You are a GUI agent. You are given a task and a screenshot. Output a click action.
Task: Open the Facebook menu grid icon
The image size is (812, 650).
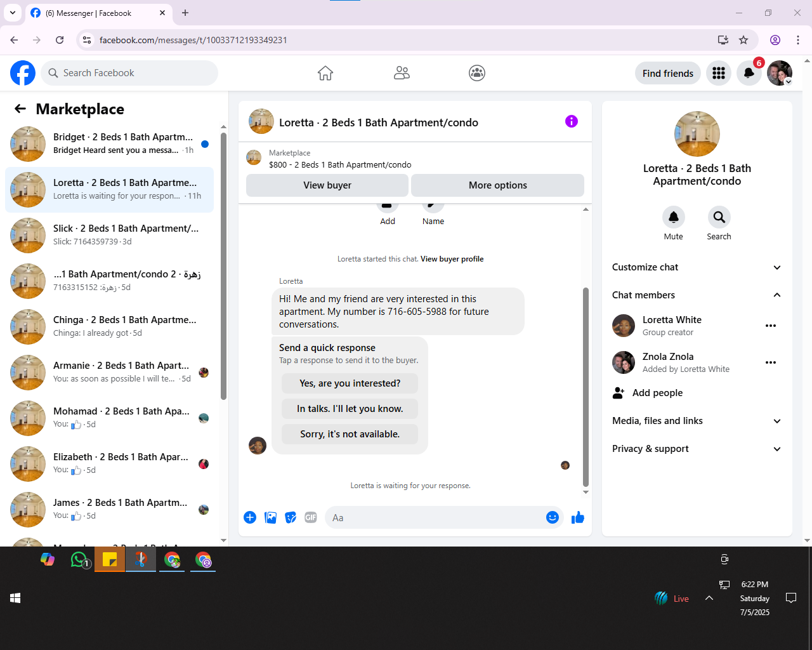point(719,73)
